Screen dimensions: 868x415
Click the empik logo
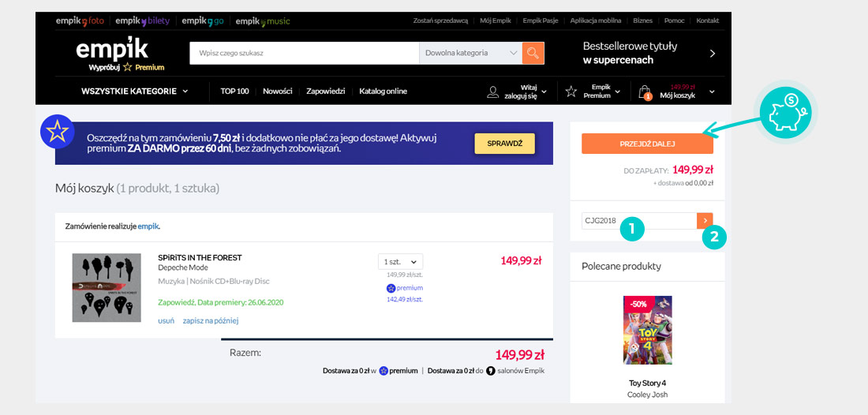[x=112, y=49]
